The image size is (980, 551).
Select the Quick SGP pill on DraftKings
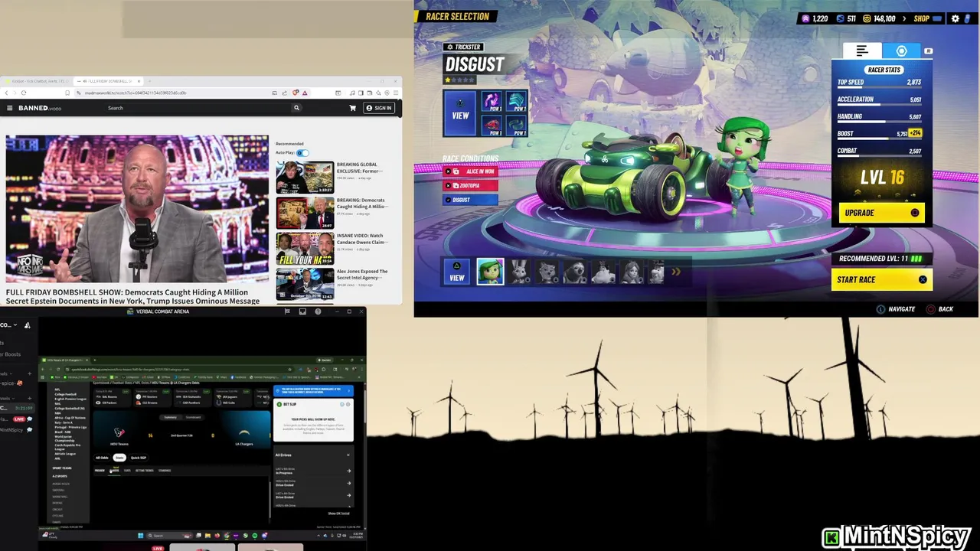coord(139,458)
